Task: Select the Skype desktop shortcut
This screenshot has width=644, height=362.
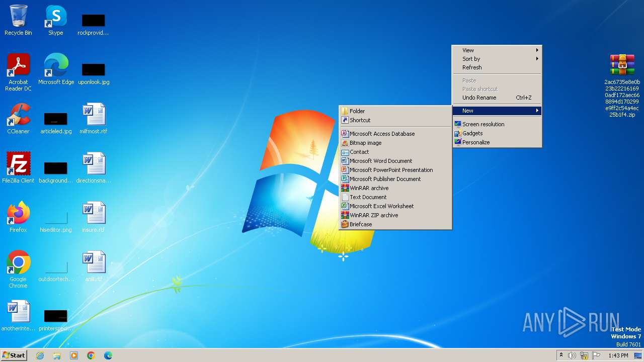Action: (56, 20)
